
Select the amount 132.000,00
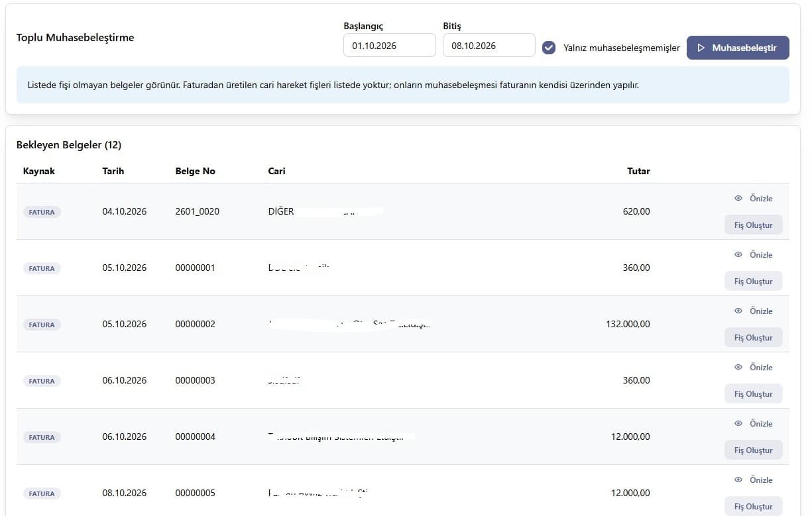click(x=628, y=324)
